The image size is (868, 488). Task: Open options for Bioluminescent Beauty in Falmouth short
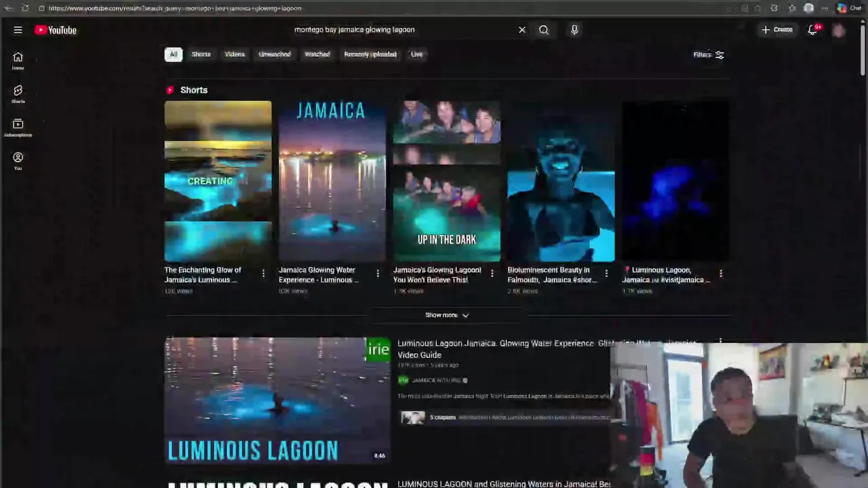(607, 274)
